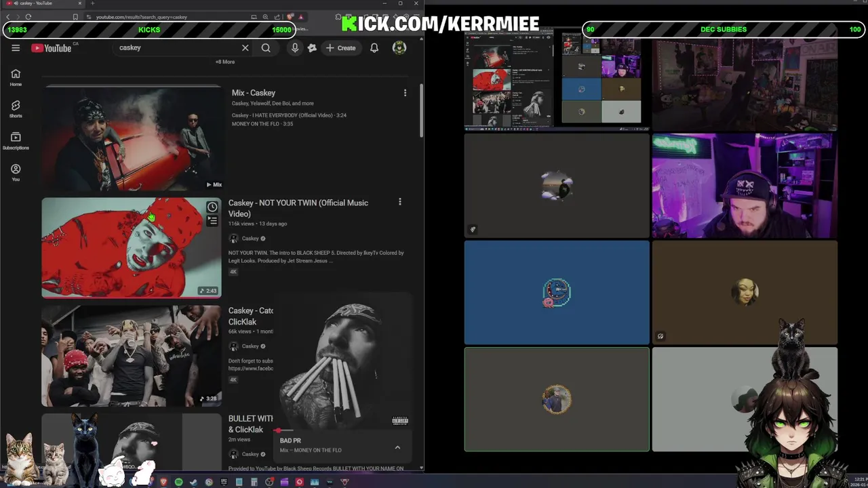This screenshot has width=868, height=488.
Task: Select the blue call participant tile
Action: pyautogui.click(x=557, y=293)
